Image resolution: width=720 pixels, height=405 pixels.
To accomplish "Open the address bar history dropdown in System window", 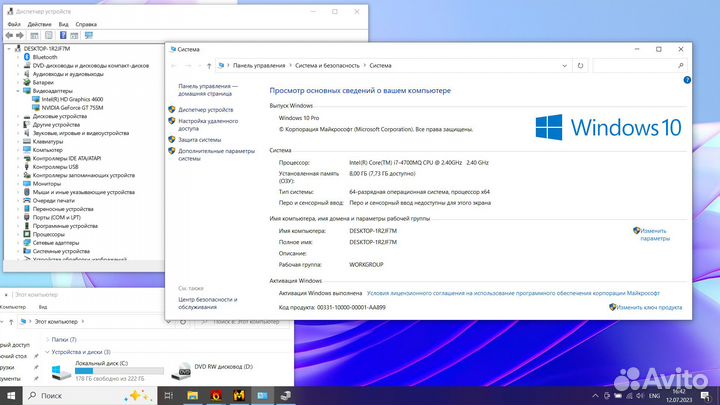I will coord(564,66).
